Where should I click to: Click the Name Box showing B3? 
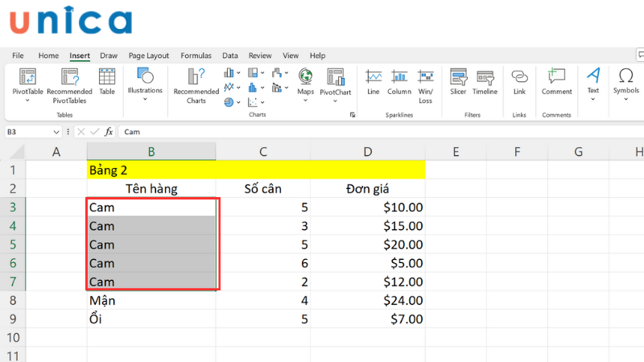[x=32, y=131]
